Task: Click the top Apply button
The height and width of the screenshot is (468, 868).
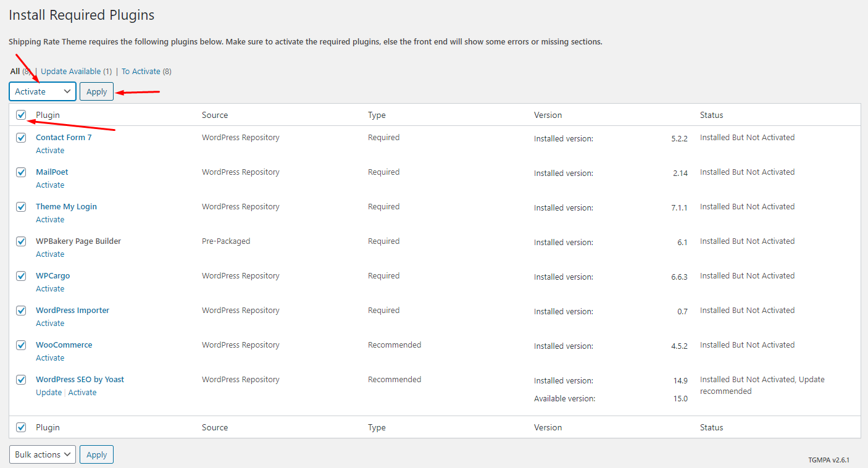Action: (x=96, y=91)
